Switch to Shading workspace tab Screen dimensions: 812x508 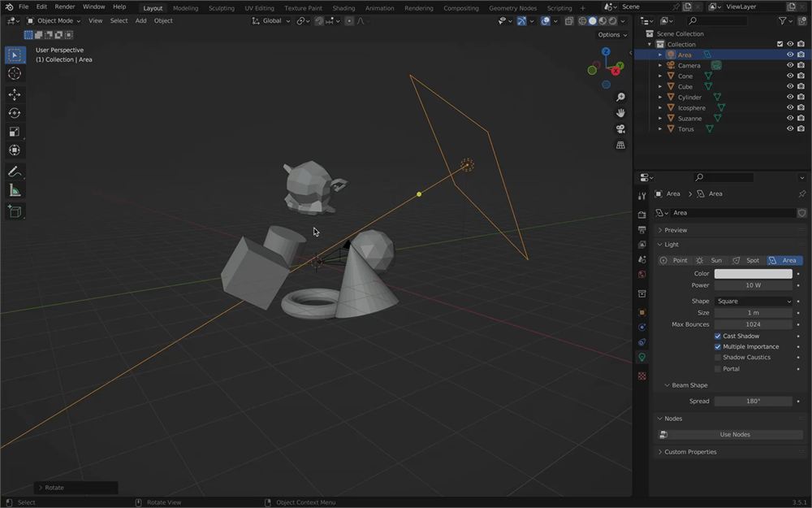pyautogui.click(x=343, y=8)
